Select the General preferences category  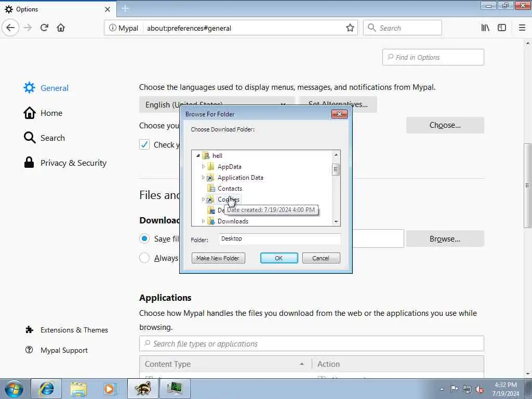46,88
